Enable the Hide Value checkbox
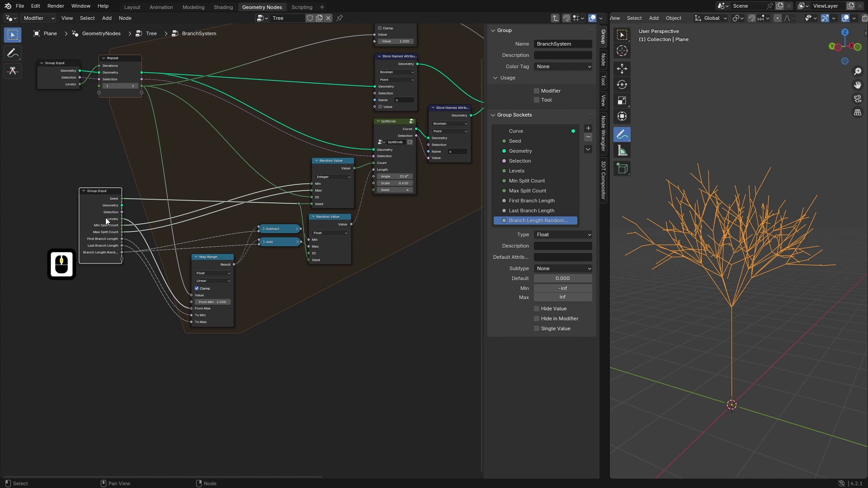The height and width of the screenshot is (488, 868). click(x=536, y=309)
